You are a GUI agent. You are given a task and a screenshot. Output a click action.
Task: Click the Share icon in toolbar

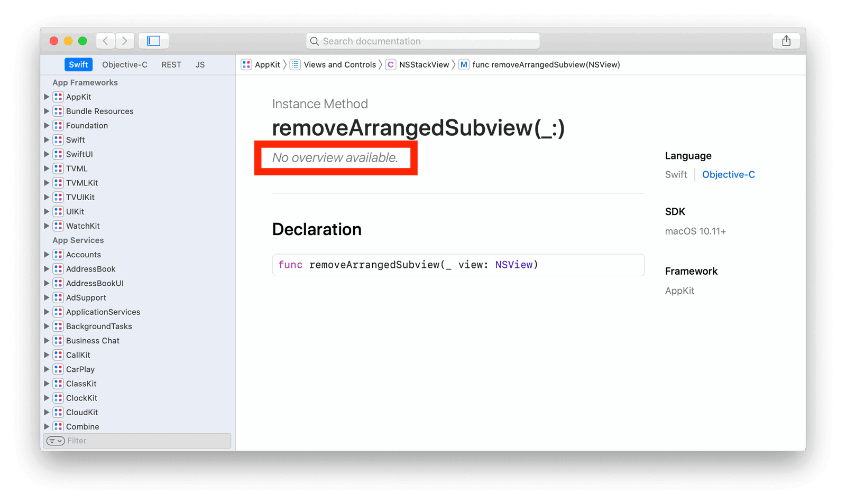click(786, 41)
